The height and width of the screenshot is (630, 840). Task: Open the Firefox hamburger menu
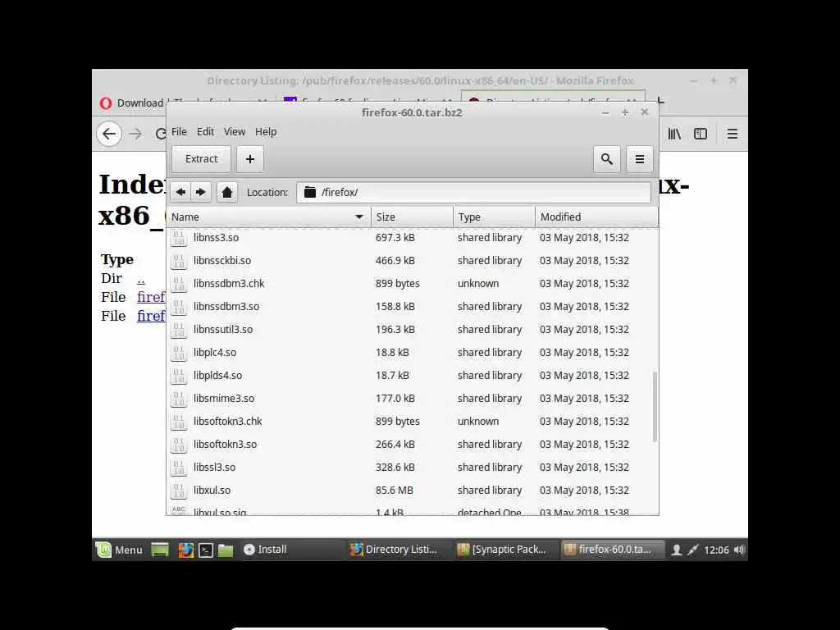(x=733, y=134)
